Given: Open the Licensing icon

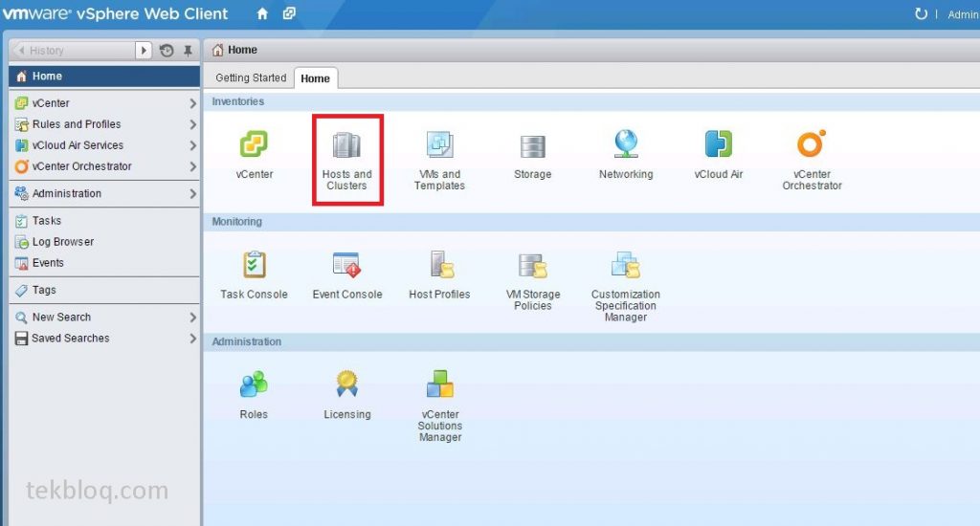Looking at the screenshot, I should click(x=346, y=384).
